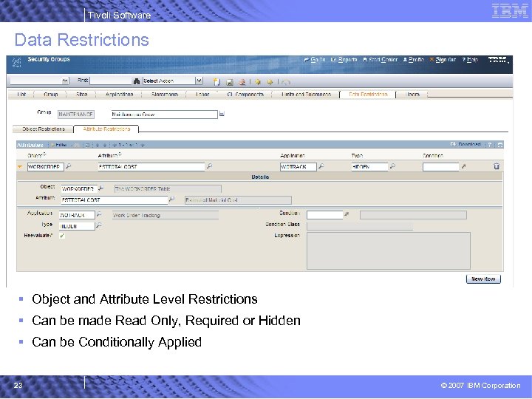Click the Previous Record arrow icon
The width and height of the screenshot is (532, 399).
pyautogui.click(x=258, y=82)
